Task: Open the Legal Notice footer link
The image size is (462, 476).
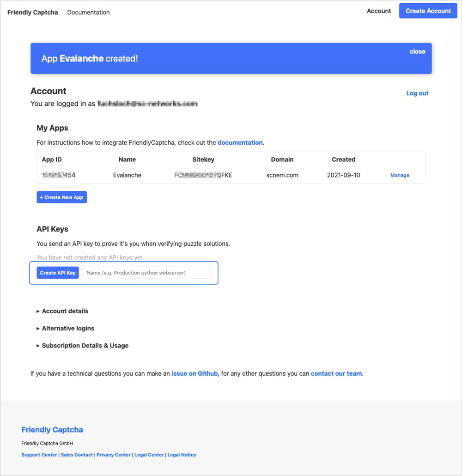Action: [x=182, y=455]
